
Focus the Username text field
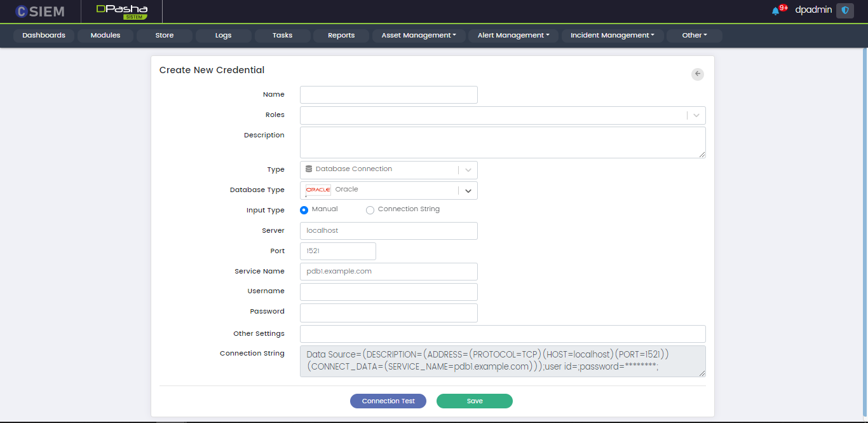click(388, 292)
